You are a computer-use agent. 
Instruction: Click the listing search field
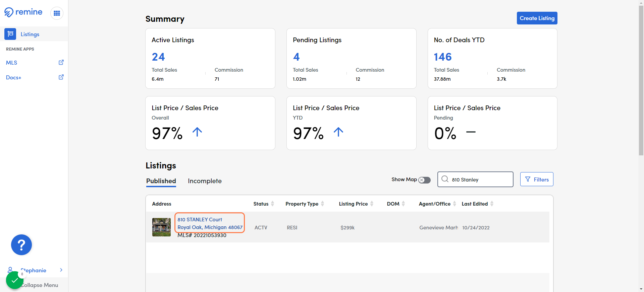click(x=475, y=179)
